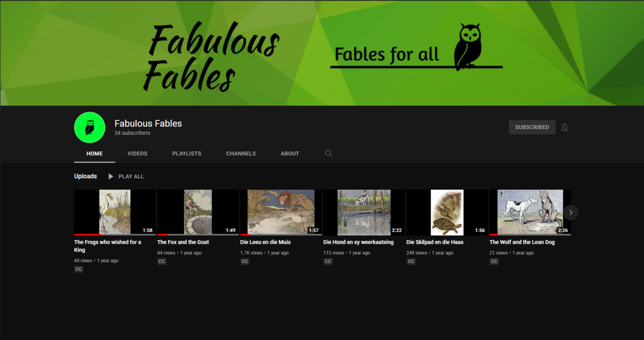The image size is (644, 340).
Task: Go to the About tab
Action: (290, 154)
